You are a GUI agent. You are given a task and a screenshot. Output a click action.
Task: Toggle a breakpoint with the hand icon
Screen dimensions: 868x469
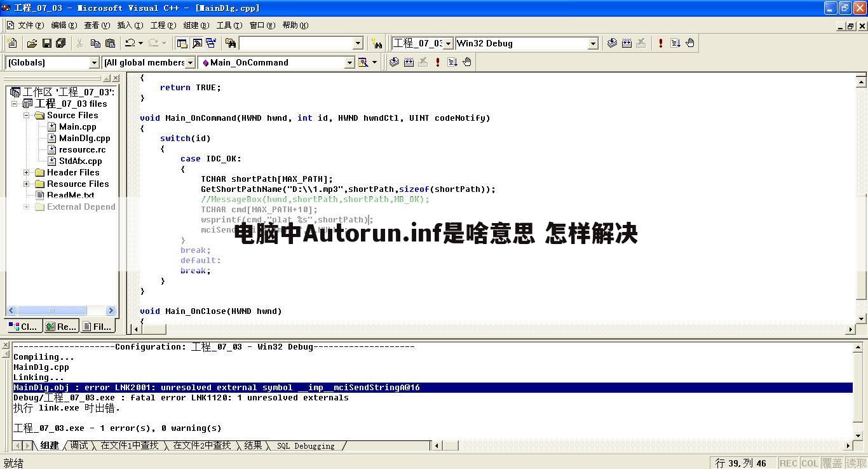click(x=691, y=43)
